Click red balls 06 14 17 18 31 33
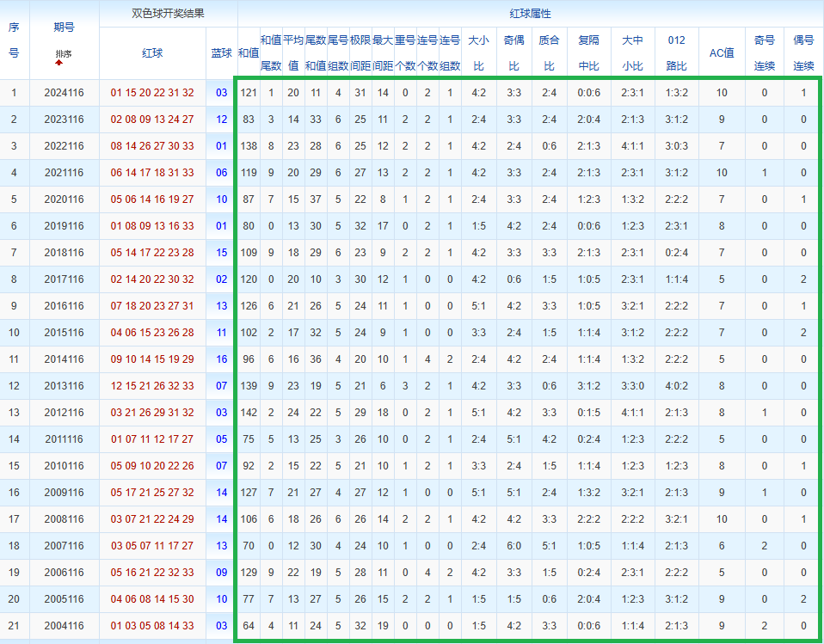Viewport: 824px width, 644px height. (x=152, y=173)
